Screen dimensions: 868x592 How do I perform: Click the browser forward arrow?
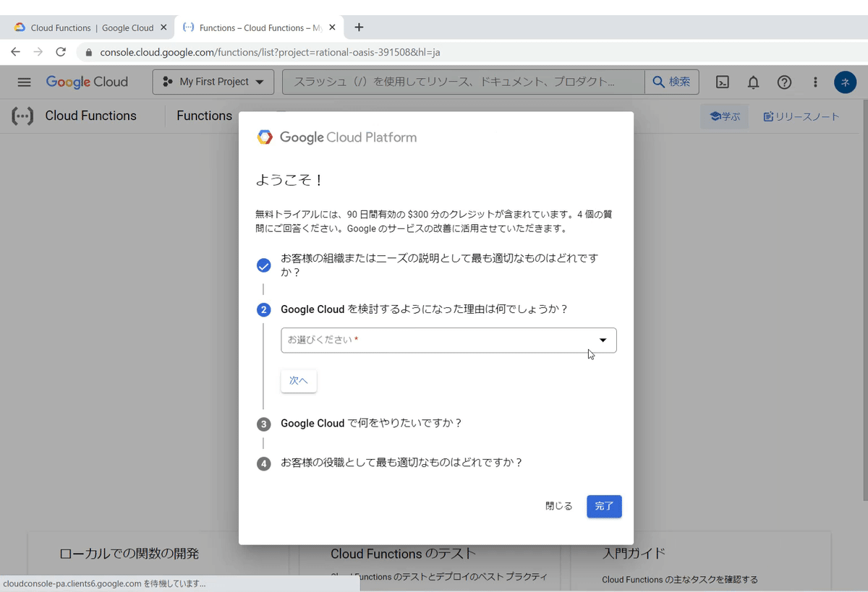tap(38, 52)
